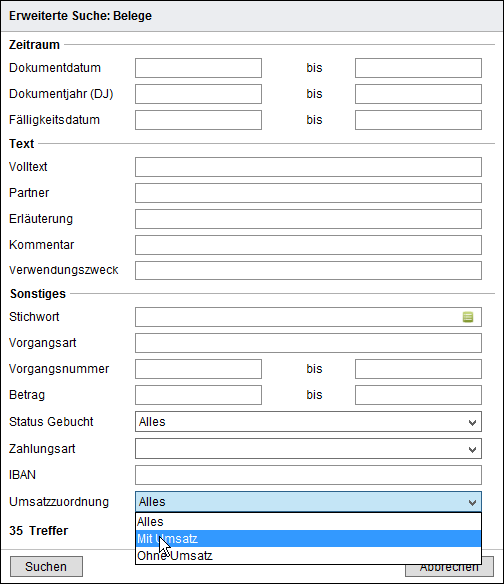The height and width of the screenshot is (584, 504).
Task: Focus the Betrag minimum field
Action: pyautogui.click(x=199, y=395)
